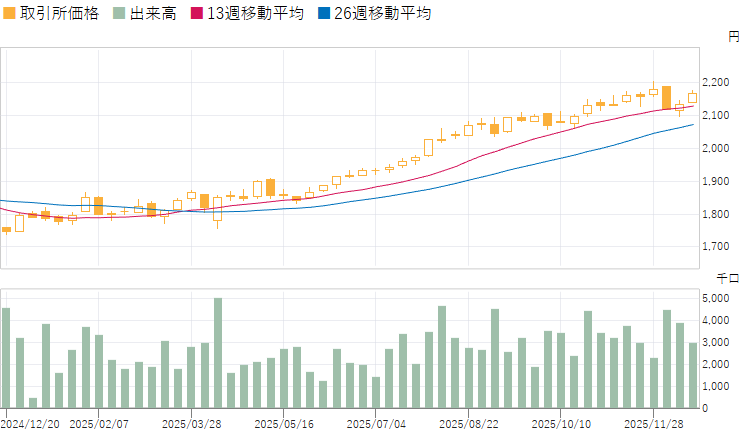Select the 2024/12/20 date label
746x434 pixels.
(x=33, y=424)
